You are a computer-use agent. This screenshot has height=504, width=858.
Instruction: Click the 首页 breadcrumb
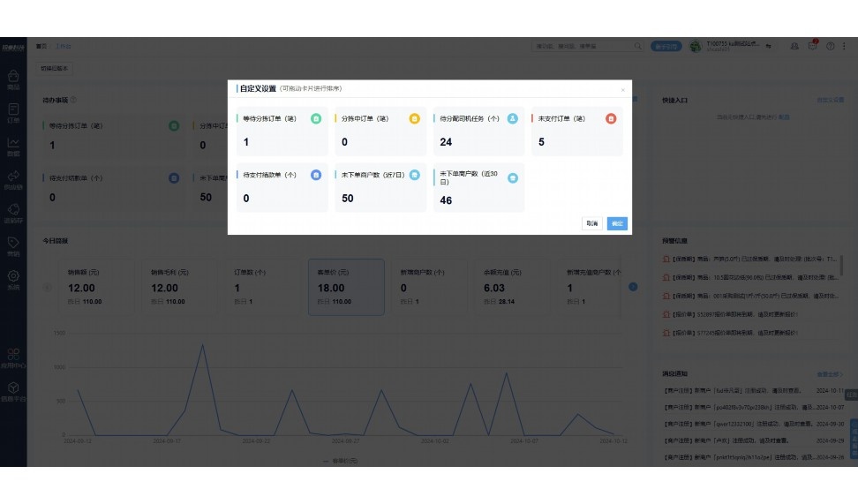click(x=41, y=47)
